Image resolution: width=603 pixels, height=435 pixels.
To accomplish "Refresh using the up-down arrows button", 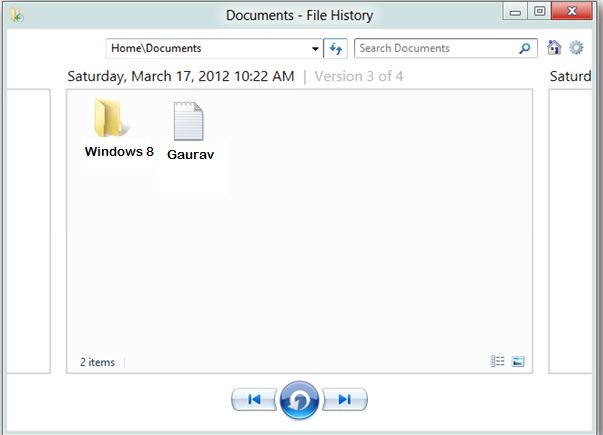I will coord(335,48).
